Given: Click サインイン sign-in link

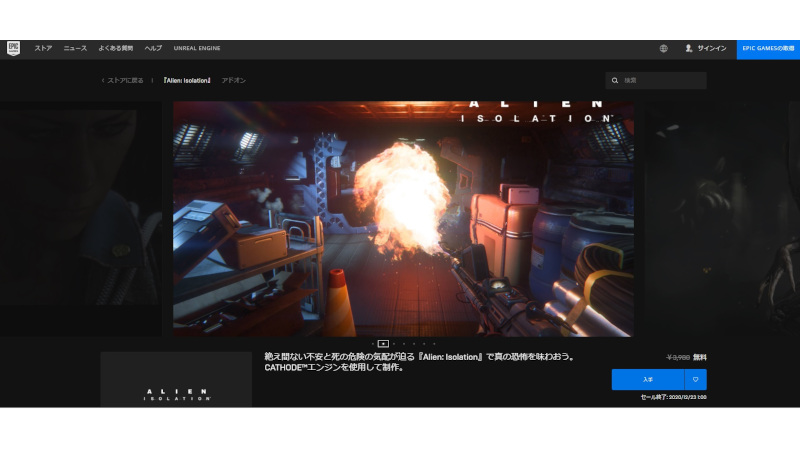Looking at the screenshot, I should click(x=712, y=48).
